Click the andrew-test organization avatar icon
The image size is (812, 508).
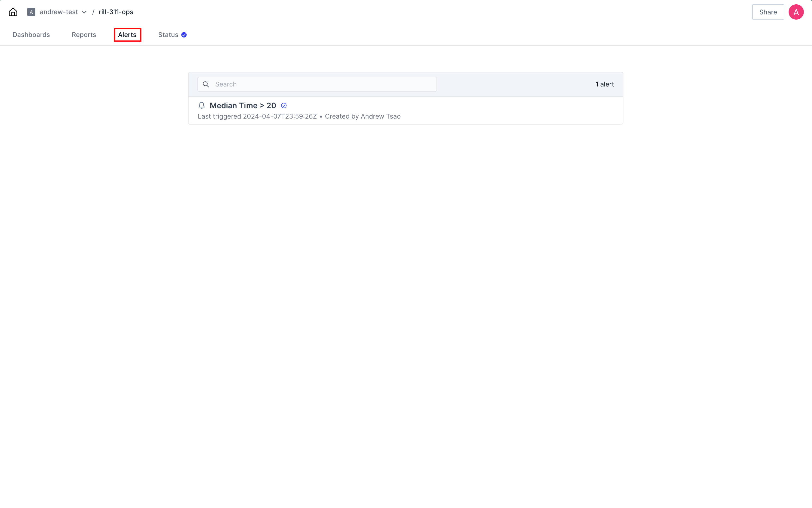[x=31, y=12]
